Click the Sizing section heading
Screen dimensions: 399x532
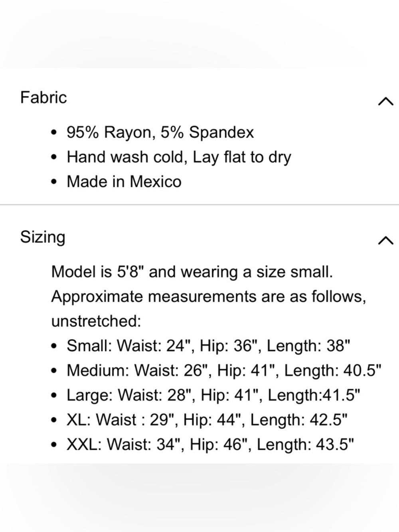43,237
